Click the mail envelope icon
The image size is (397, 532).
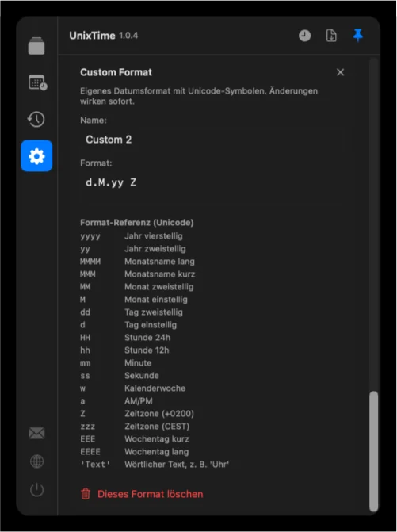point(36,433)
